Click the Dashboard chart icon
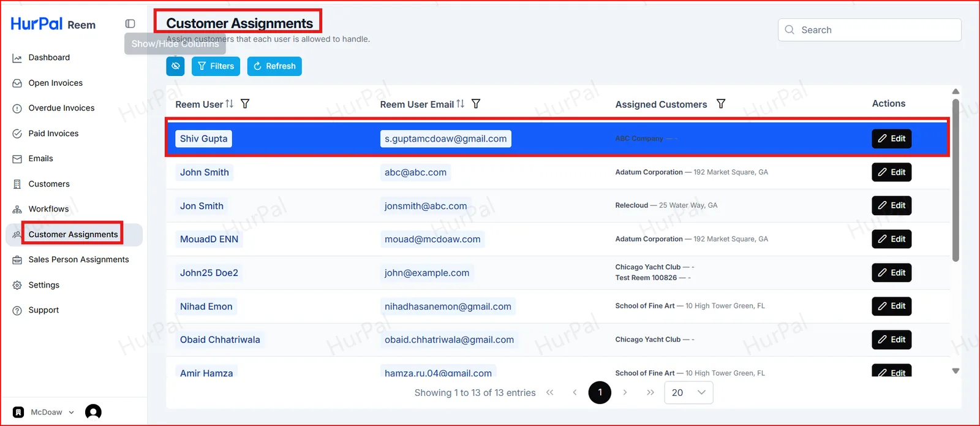The width and height of the screenshot is (980, 426). pyautogui.click(x=17, y=58)
